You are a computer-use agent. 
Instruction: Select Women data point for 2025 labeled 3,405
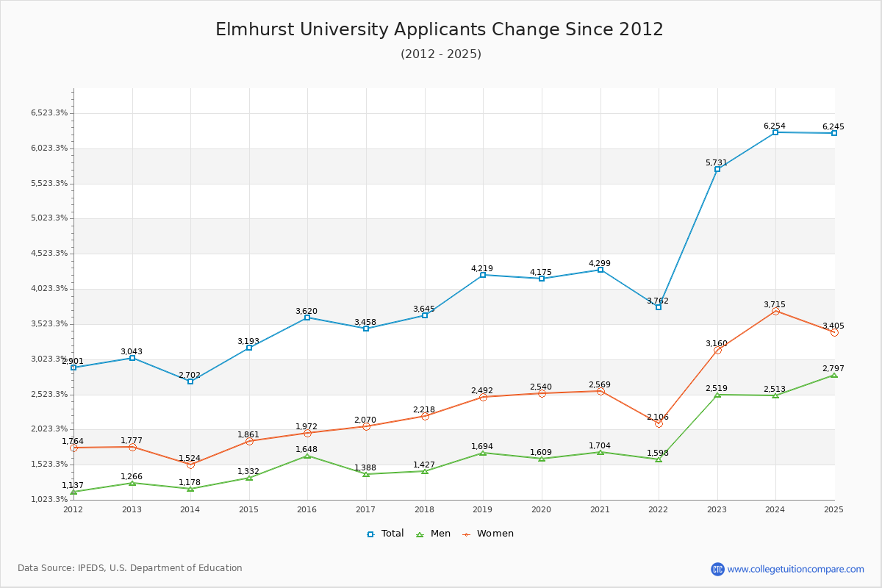(x=834, y=332)
